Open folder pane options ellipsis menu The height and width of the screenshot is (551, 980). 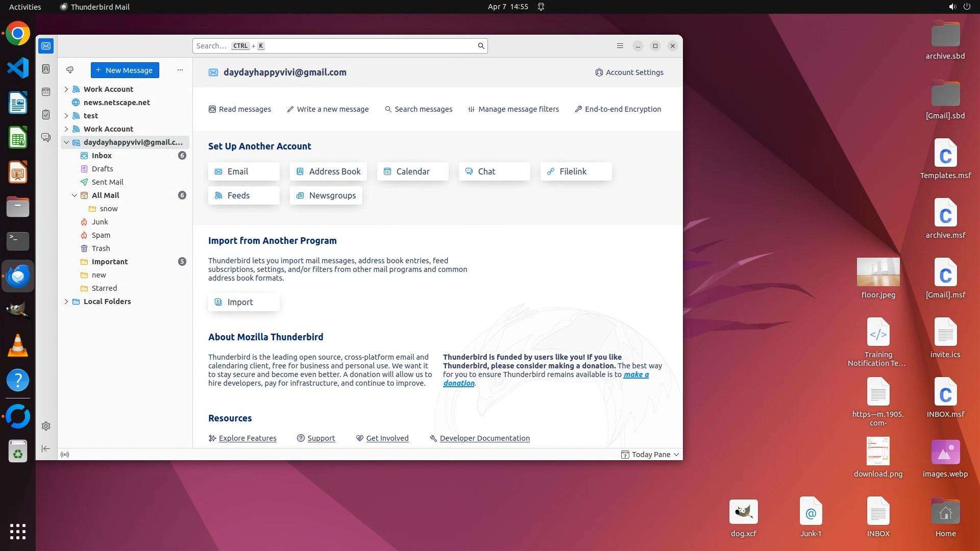point(180,70)
